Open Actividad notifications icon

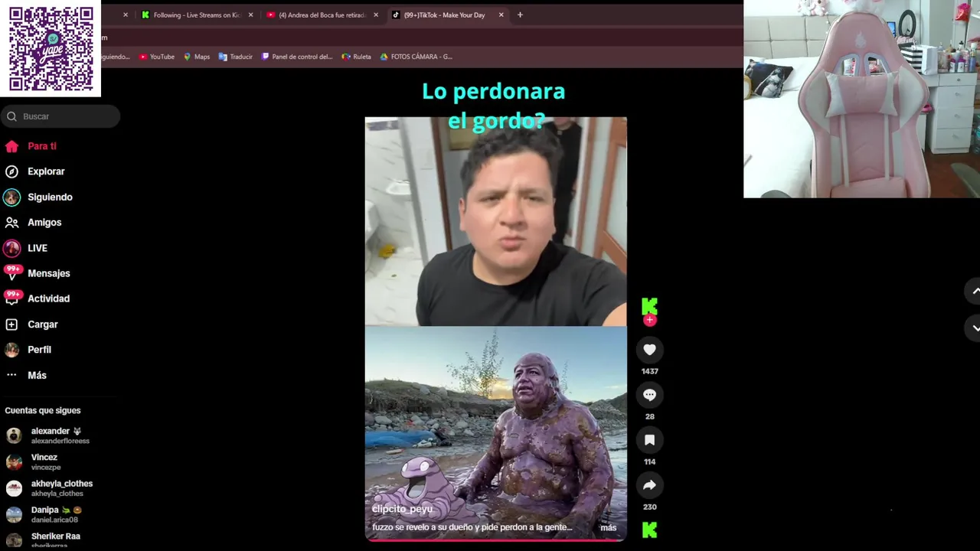(x=12, y=298)
